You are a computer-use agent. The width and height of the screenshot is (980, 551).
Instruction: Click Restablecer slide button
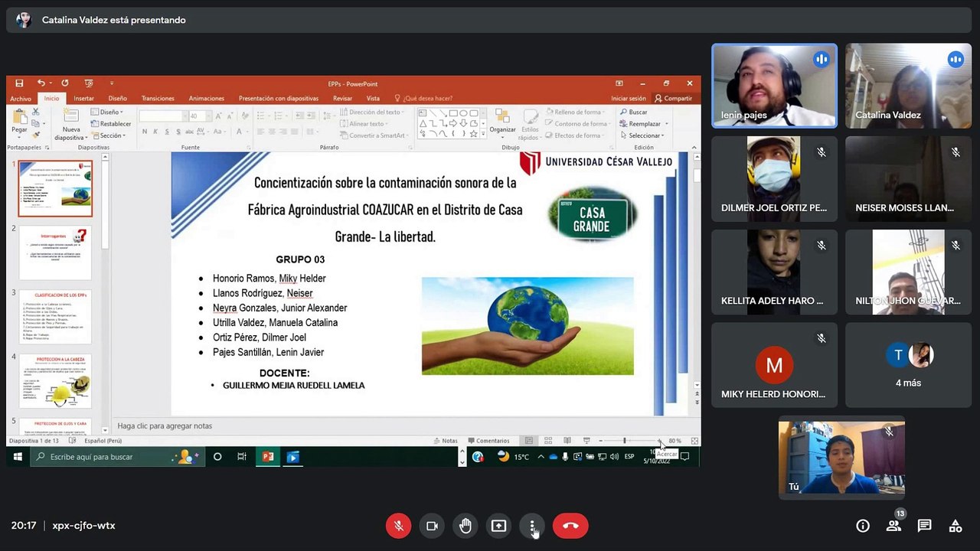[111, 124]
